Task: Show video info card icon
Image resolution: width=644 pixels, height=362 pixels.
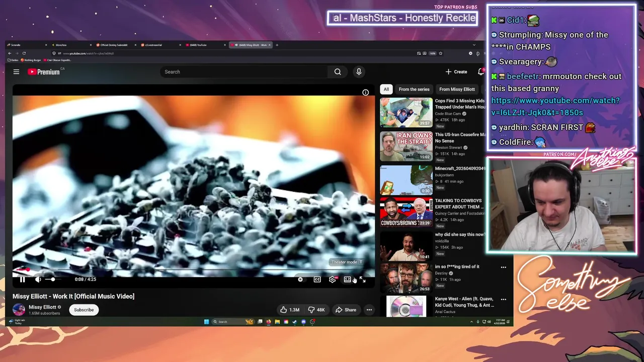Action: [x=366, y=93]
